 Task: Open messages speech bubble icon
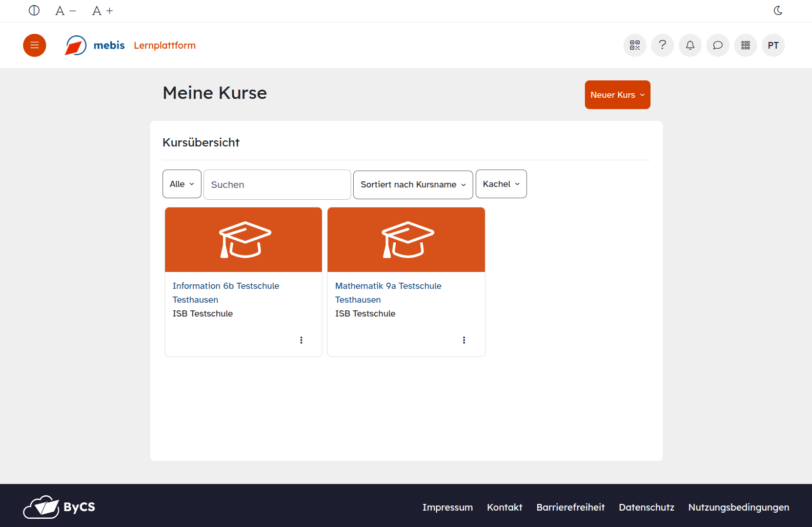pos(718,45)
